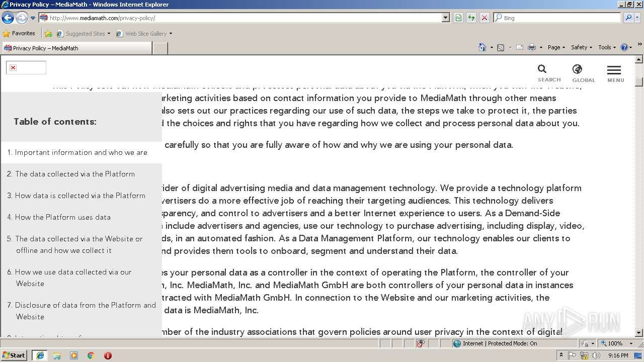Open Action Center flag icon
Image resolution: width=644 pixels, height=362 pixels.
point(572,355)
